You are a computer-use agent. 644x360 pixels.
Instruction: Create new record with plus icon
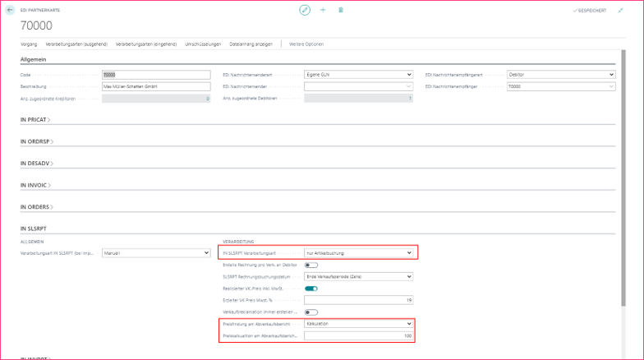click(323, 10)
